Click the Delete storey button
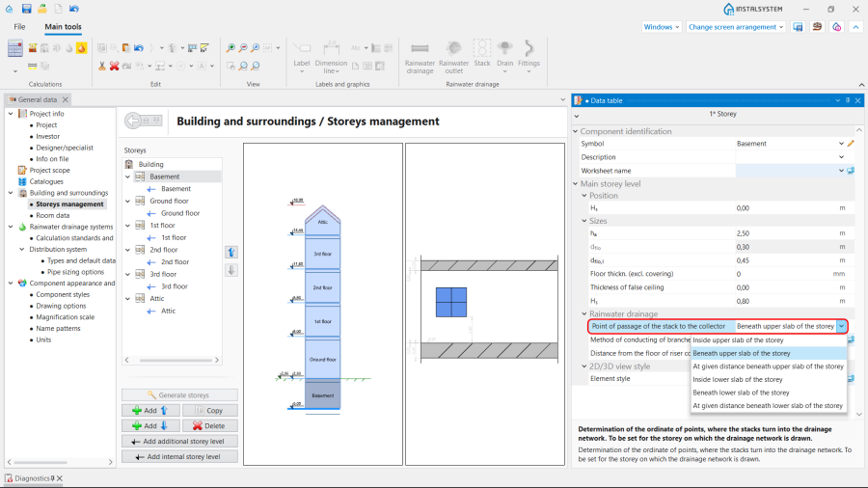Viewport: 868px width, 488px height. pos(209,426)
